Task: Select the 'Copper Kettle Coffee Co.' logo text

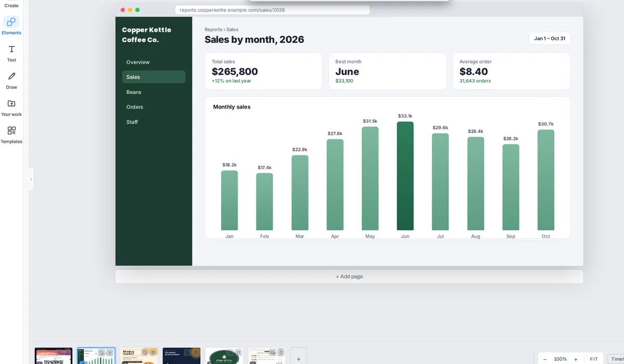Action: pyautogui.click(x=147, y=35)
